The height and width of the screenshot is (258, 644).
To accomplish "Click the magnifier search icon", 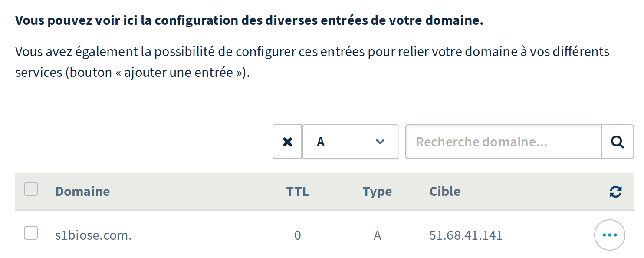I will coord(617,142).
